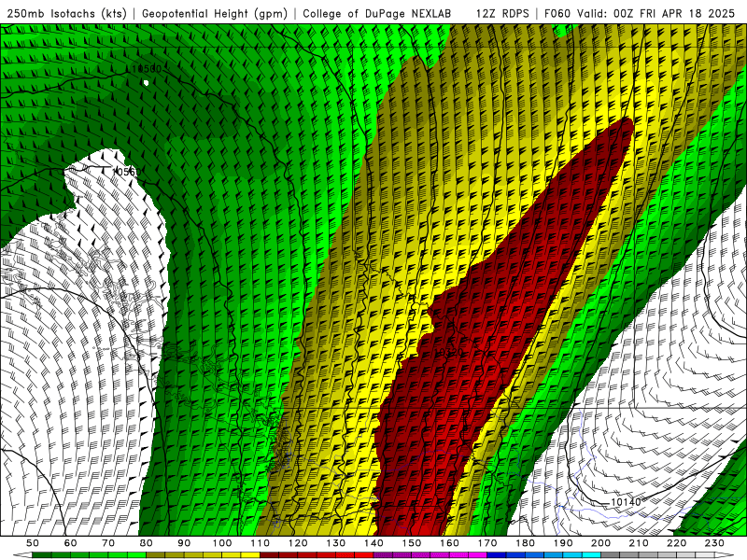Image resolution: width=747 pixels, height=560 pixels.
Task: Click the 80 label on the color scale
Action: (x=146, y=543)
